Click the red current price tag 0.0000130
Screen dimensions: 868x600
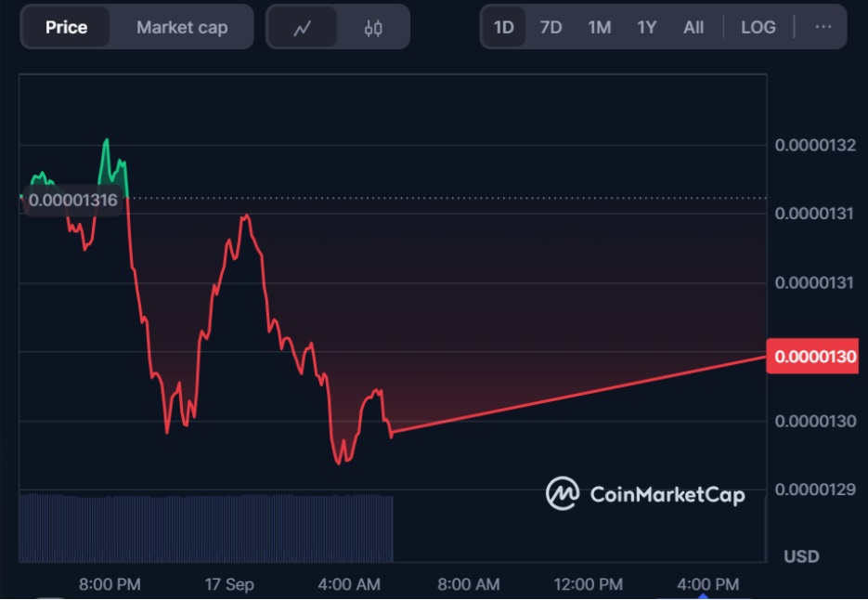814,357
